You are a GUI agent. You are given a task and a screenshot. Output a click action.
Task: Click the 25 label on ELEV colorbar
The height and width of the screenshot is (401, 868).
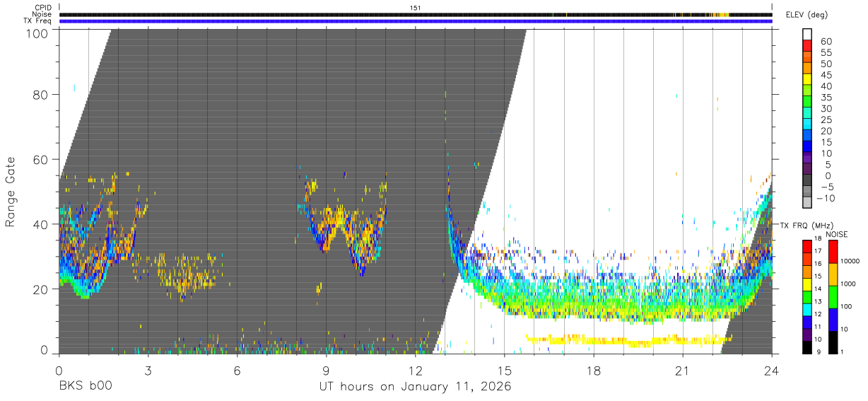pyautogui.click(x=825, y=120)
